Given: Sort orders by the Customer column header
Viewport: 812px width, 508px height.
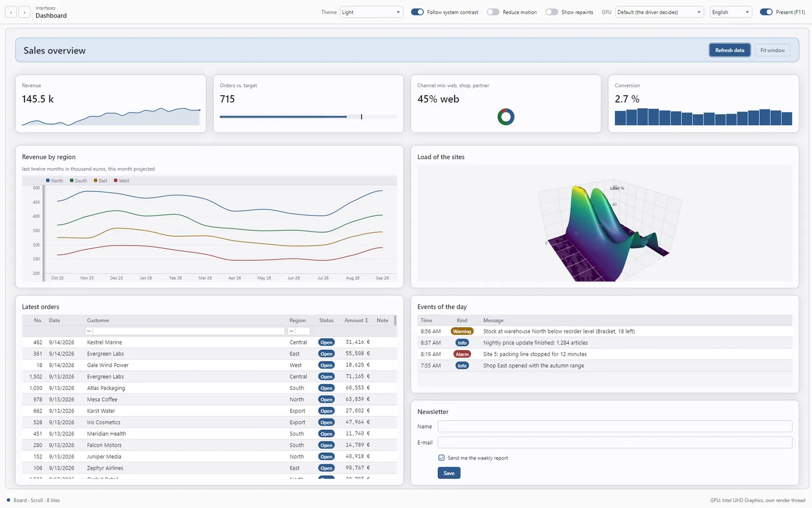Looking at the screenshot, I should coord(98,321).
